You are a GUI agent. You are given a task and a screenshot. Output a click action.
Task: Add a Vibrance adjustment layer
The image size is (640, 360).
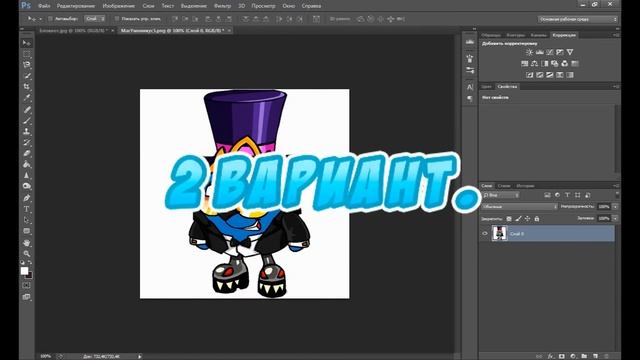click(570, 52)
